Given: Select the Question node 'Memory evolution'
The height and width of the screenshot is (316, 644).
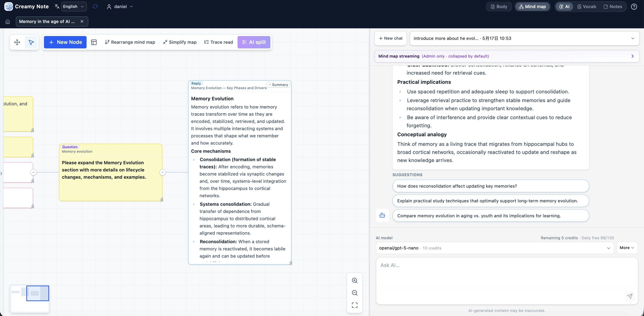Looking at the screenshot, I should coord(110,172).
